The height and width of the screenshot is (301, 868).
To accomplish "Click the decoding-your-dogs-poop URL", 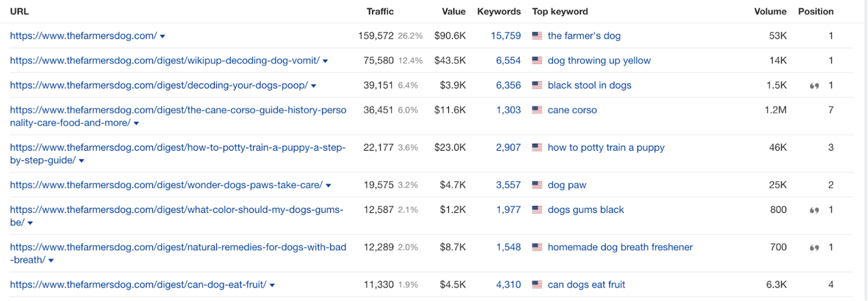I will pos(158,85).
